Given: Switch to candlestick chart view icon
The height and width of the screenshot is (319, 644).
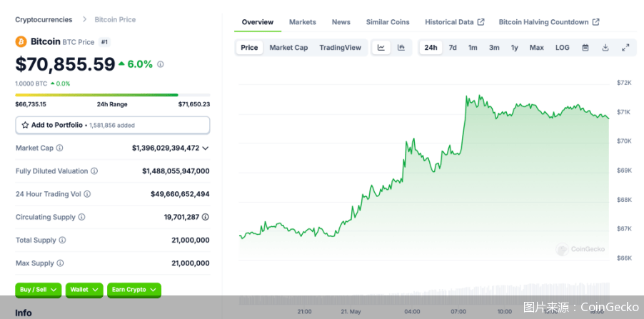Looking at the screenshot, I should (401, 48).
